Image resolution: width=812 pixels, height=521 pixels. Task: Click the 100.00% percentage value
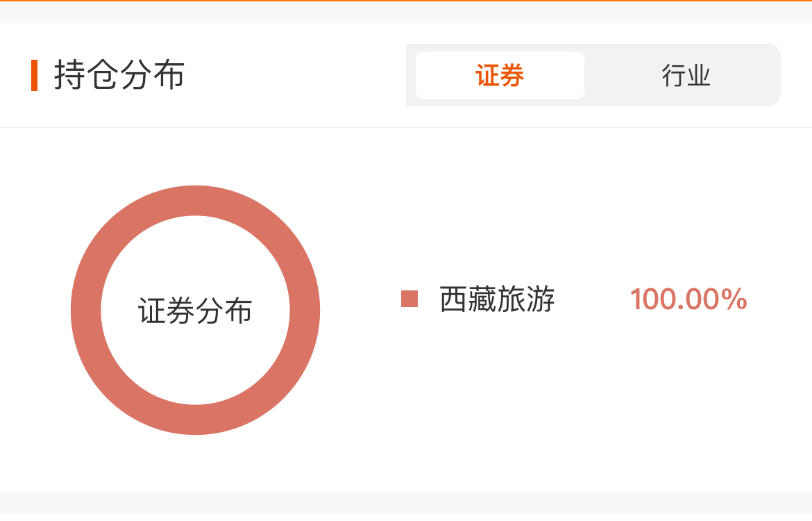[x=688, y=299]
